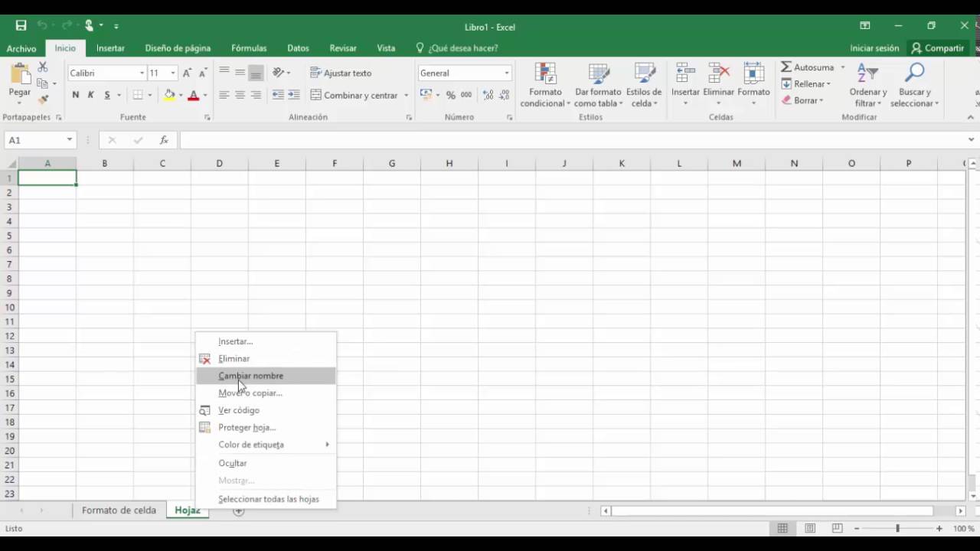
Task: Apply the yellow fill color bucket
Action: [170, 95]
